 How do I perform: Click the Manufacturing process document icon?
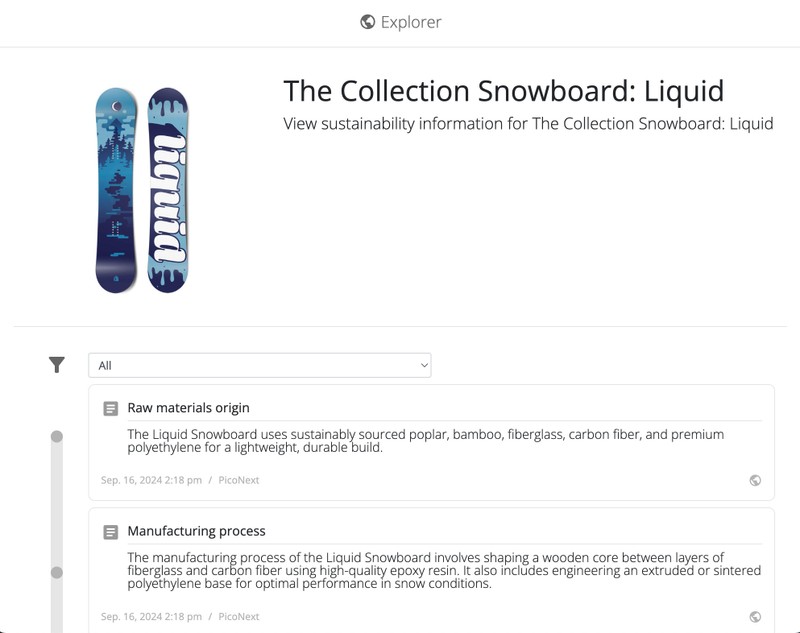tap(111, 532)
